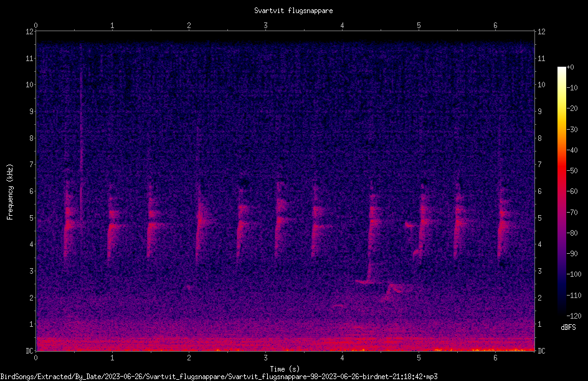Click the "2" tick label on the left frequency axis

coord(31,297)
